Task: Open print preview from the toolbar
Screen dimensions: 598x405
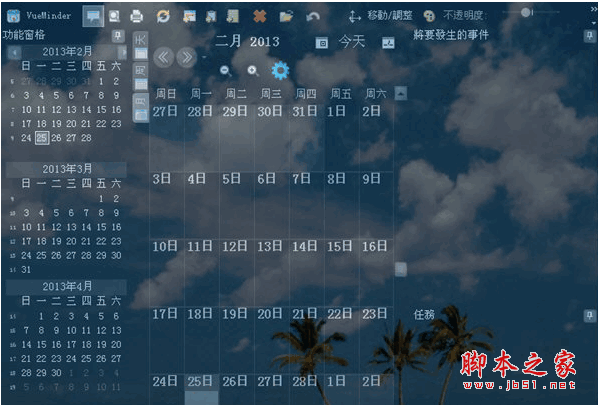Action: tap(114, 16)
